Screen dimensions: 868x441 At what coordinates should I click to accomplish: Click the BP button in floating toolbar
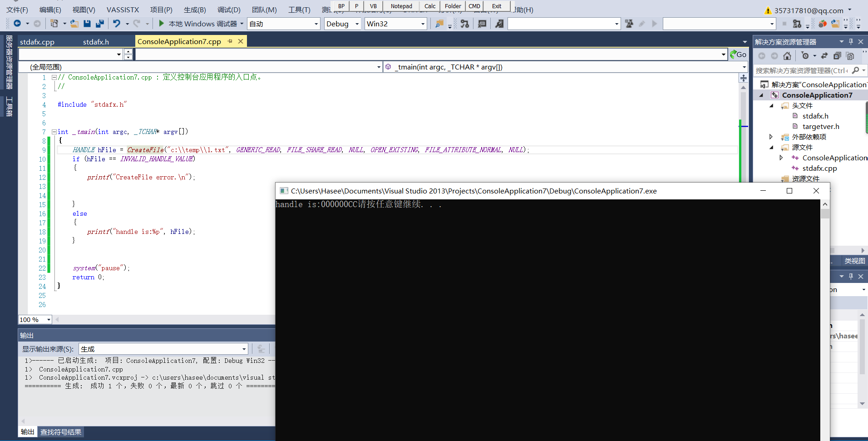coord(341,6)
